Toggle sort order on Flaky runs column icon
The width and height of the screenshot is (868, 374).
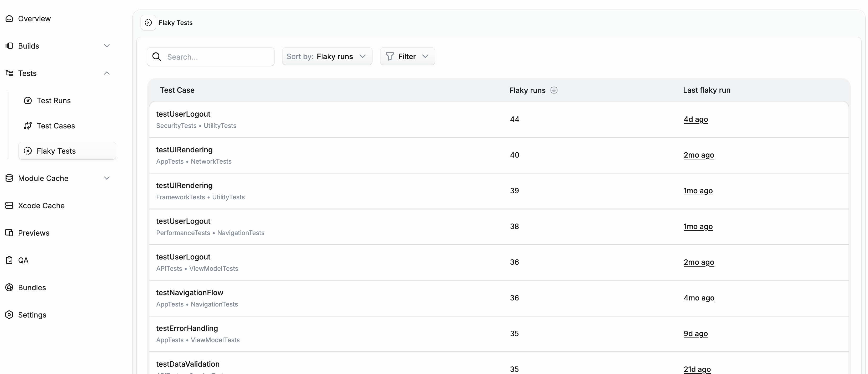pyautogui.click(x=554, y=90)
